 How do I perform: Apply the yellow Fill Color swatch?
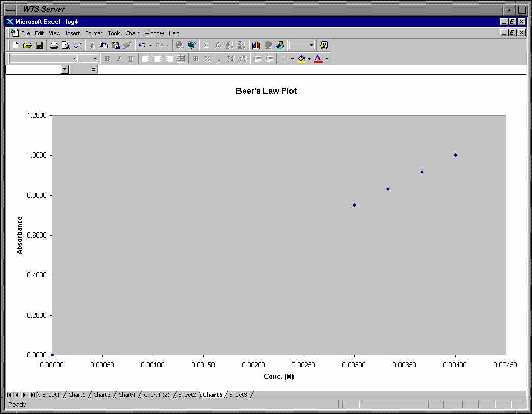301,59
